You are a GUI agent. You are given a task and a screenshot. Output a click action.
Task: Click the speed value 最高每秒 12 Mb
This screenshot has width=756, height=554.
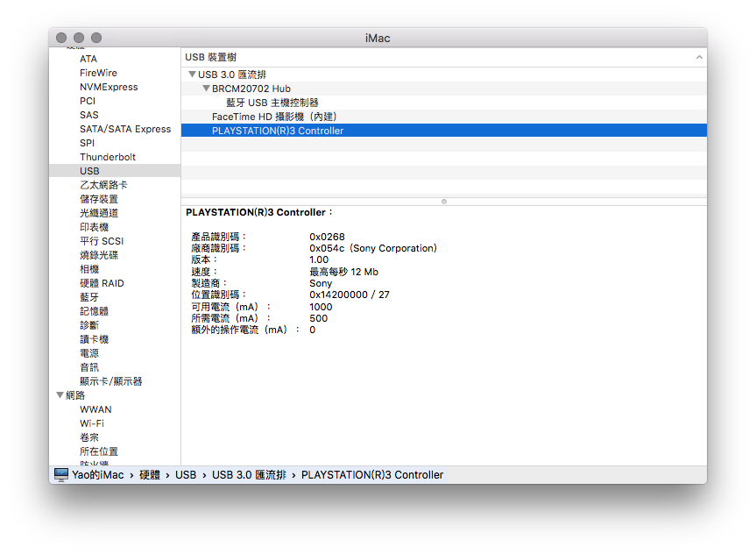pyautogui.click(x=343, y=272)
